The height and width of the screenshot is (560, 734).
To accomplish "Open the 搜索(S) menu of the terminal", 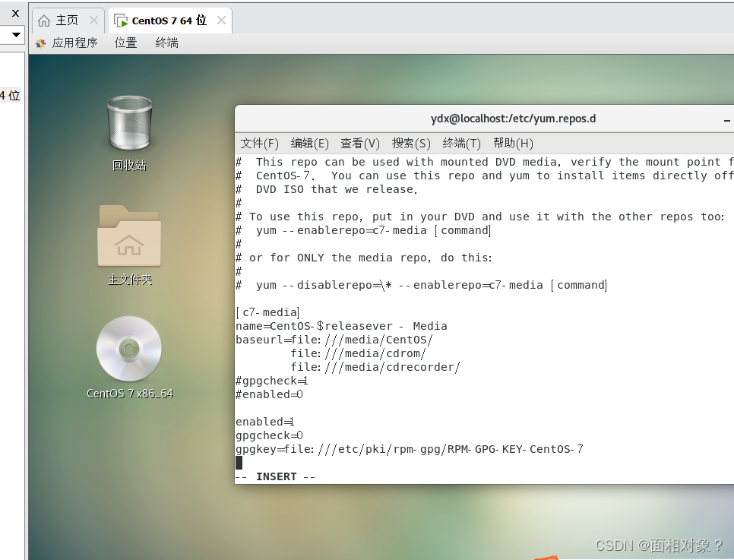I will [x=410, y=143].
